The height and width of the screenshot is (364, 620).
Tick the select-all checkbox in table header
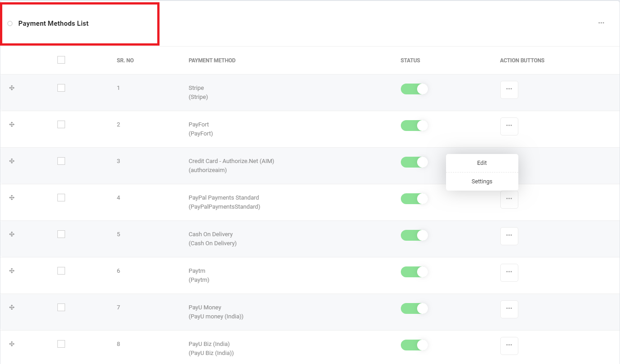[x=61, y=60]
